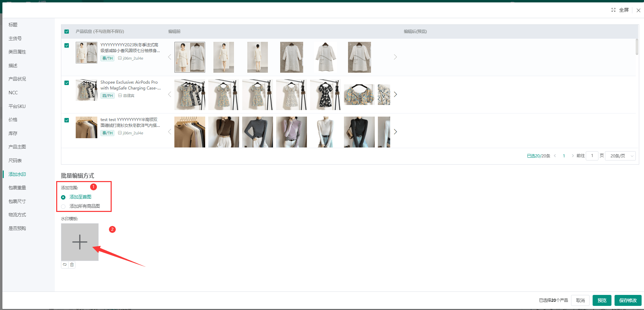Uncheck the Shopee Exclusive AirPods Pro product

tap(67, 83)
